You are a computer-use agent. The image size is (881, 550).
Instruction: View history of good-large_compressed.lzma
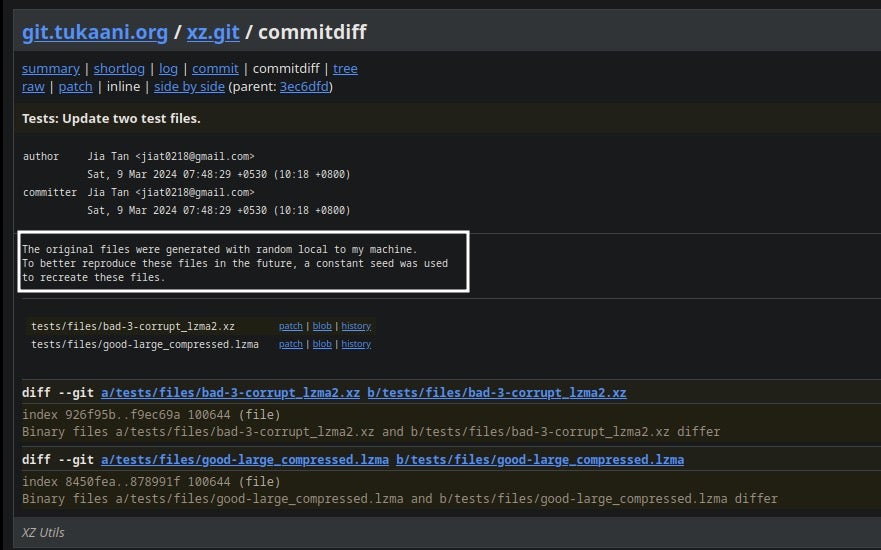click(356, 344)
